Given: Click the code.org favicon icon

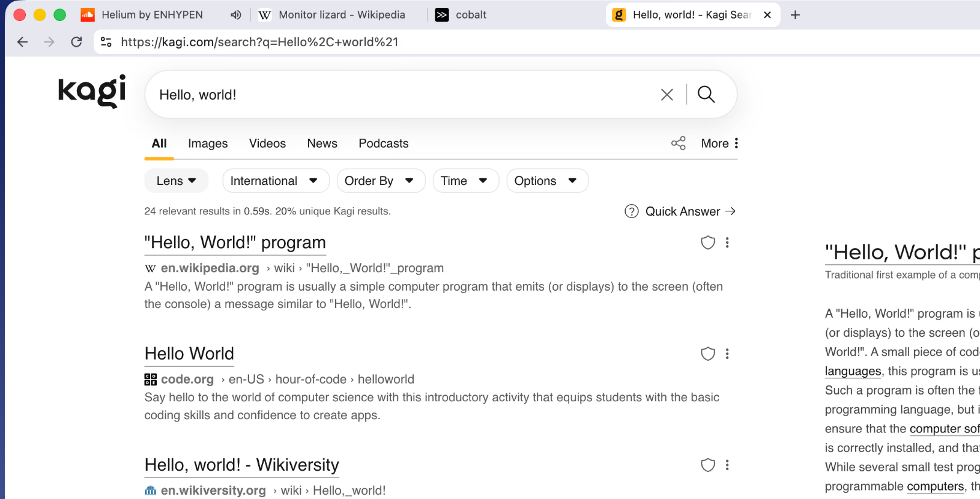Looking at the screenshot, I should [150, 380].
